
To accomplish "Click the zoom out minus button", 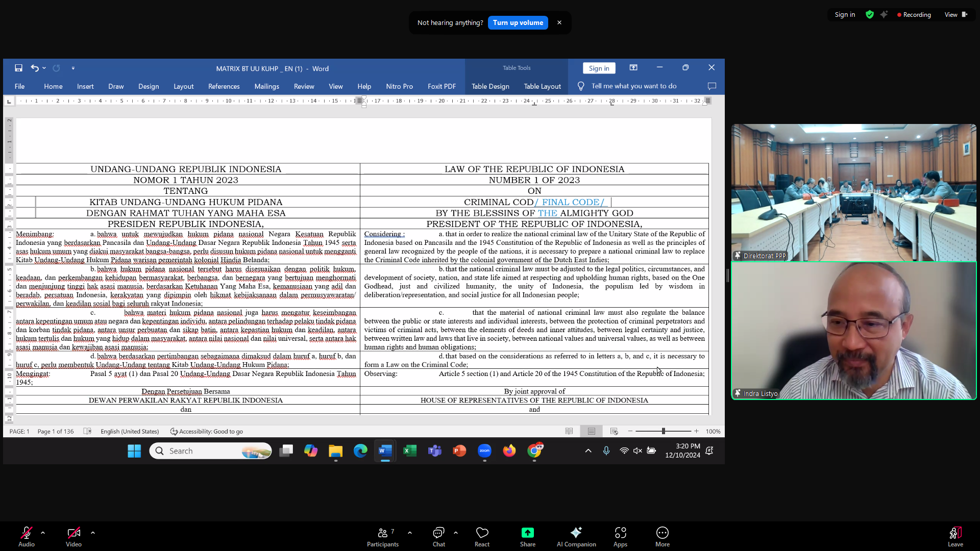I will pos(630,431).
